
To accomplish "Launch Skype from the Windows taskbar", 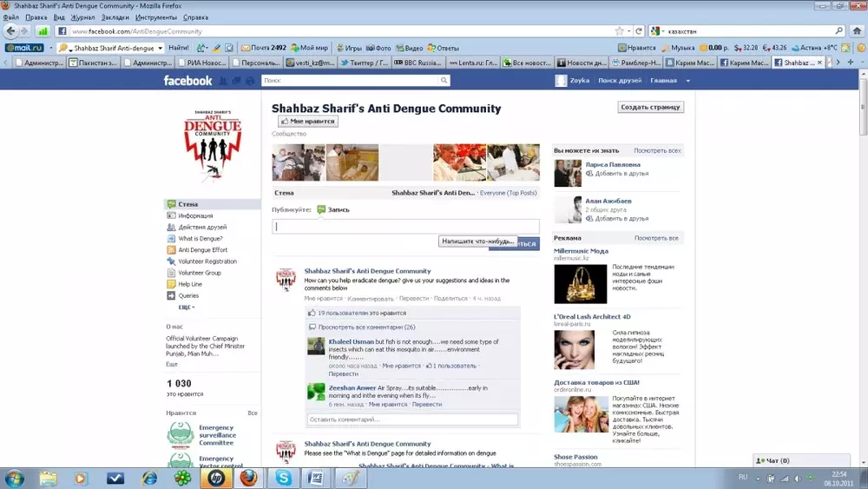I will click(284, 478).
